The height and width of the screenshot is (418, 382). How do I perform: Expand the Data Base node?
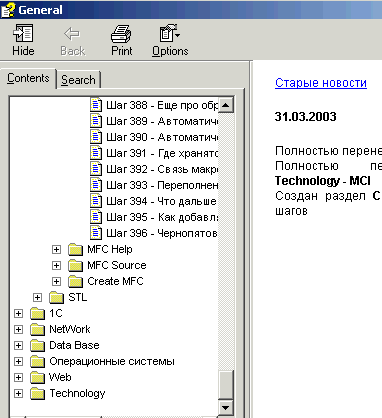click(x=18, y=345)
